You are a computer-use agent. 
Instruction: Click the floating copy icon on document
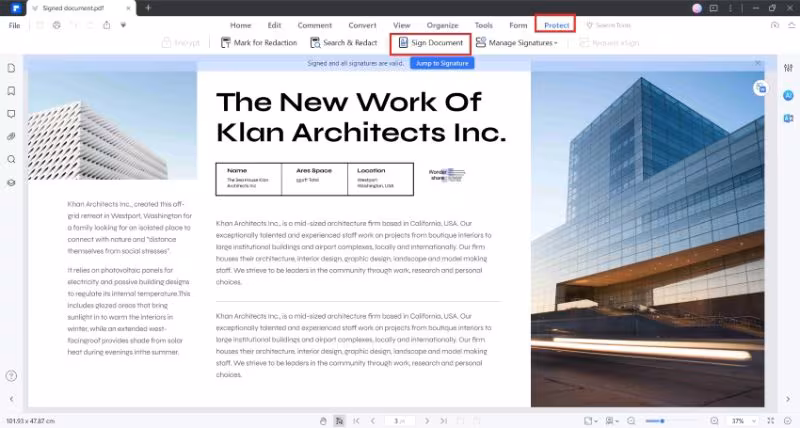point(761,88)
